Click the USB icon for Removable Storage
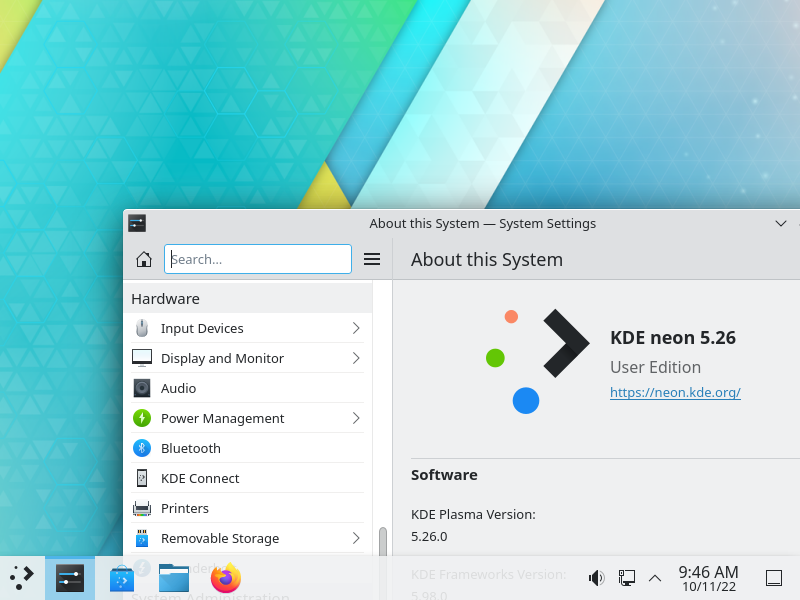This screenshot has height=600, width=800. coord(142,538)
